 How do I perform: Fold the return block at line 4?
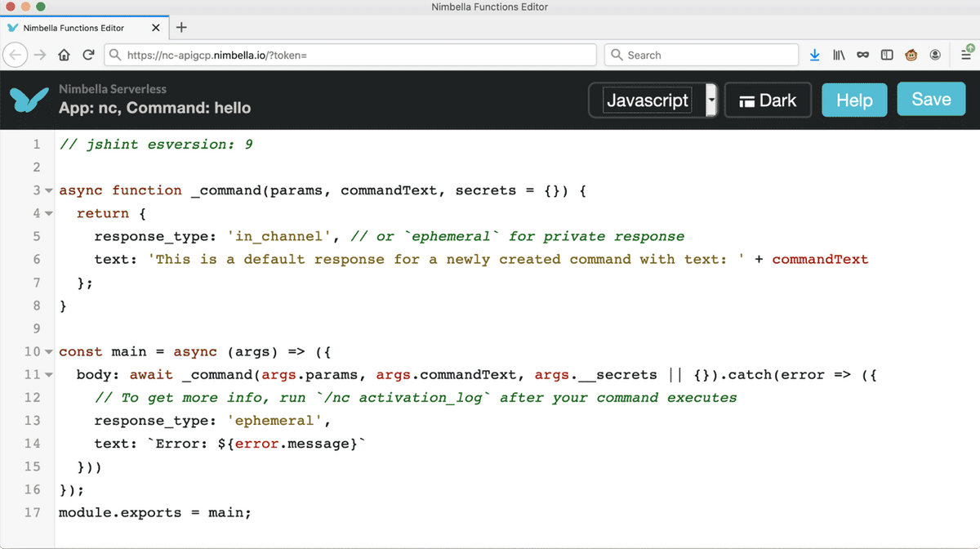pyautogui.click(x=48, y=214)
